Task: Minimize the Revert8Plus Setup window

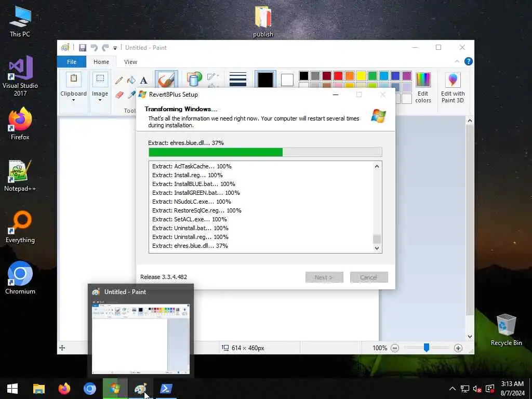Action: [x=336, y=95]
